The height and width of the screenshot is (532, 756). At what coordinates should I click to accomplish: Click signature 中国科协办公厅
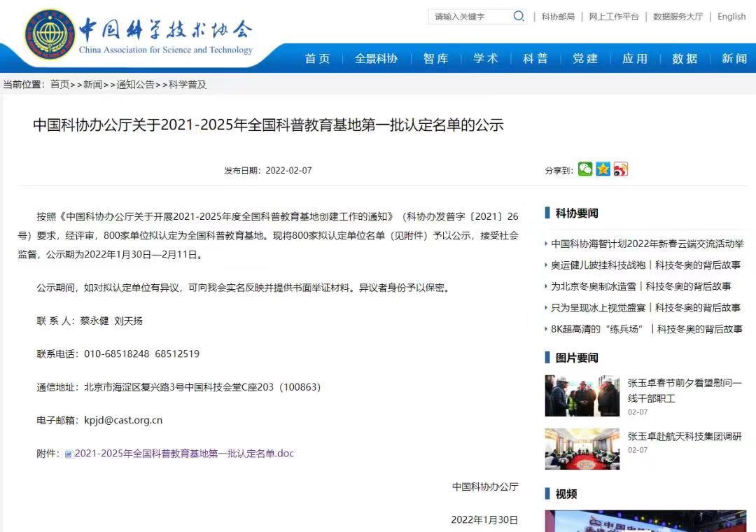point(485,486)
